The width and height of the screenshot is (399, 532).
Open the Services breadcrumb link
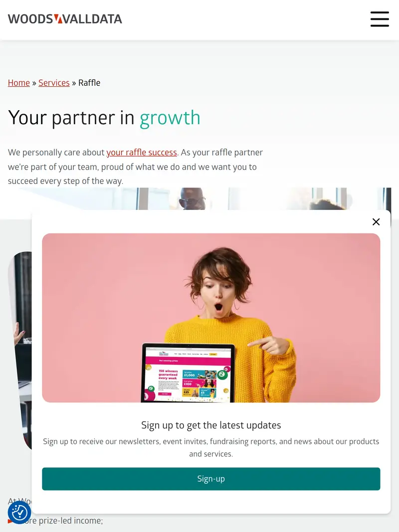[54, 83]
